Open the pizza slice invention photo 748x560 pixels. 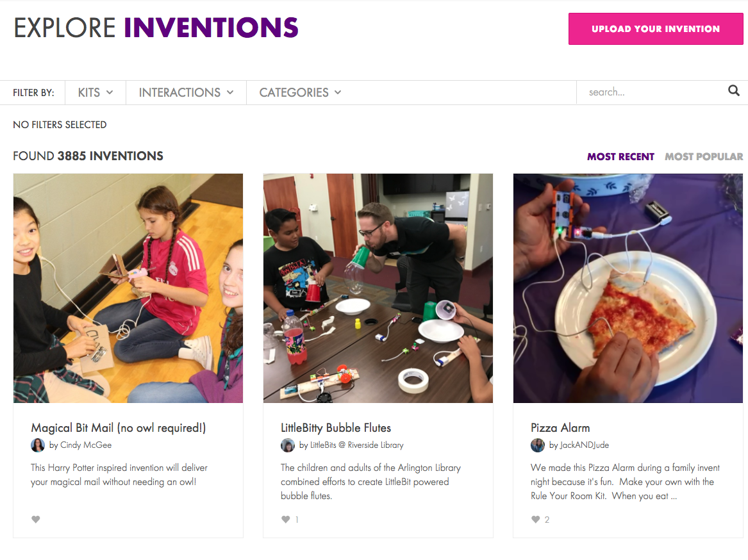pyautogui.click(x=627, y=288)
